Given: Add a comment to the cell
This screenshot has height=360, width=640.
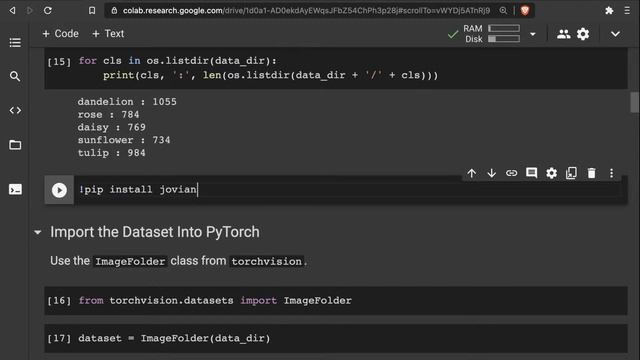Looking at the screenshot, I should (531, 173).
